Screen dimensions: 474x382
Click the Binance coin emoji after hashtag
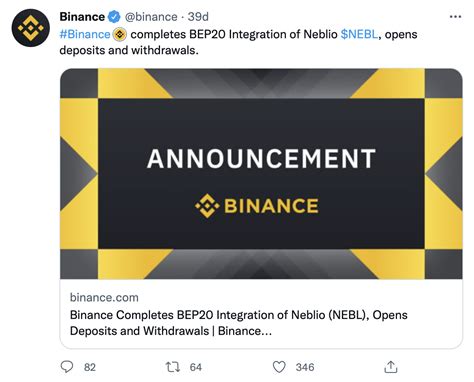pyautogui.click(x=120, y=34)
